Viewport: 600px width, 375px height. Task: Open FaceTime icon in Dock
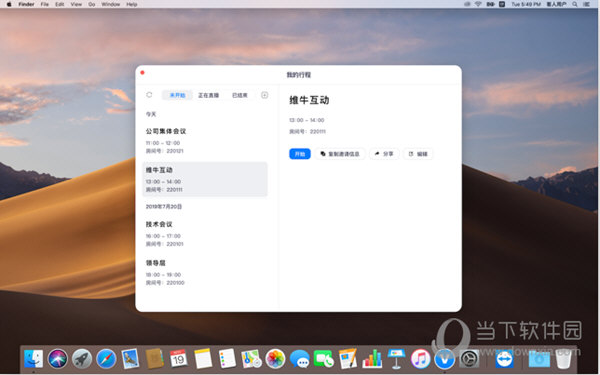tap(324, 359)
